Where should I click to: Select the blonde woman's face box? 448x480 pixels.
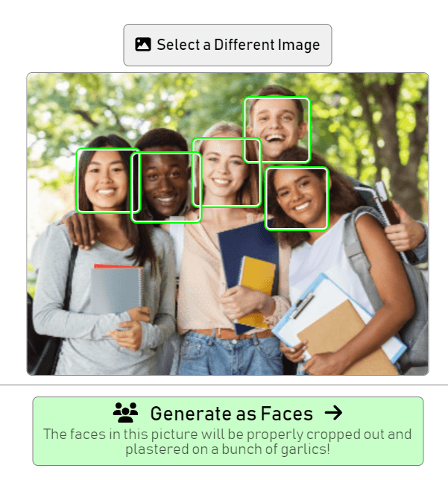pyautogui.click(x=227, y=173)
